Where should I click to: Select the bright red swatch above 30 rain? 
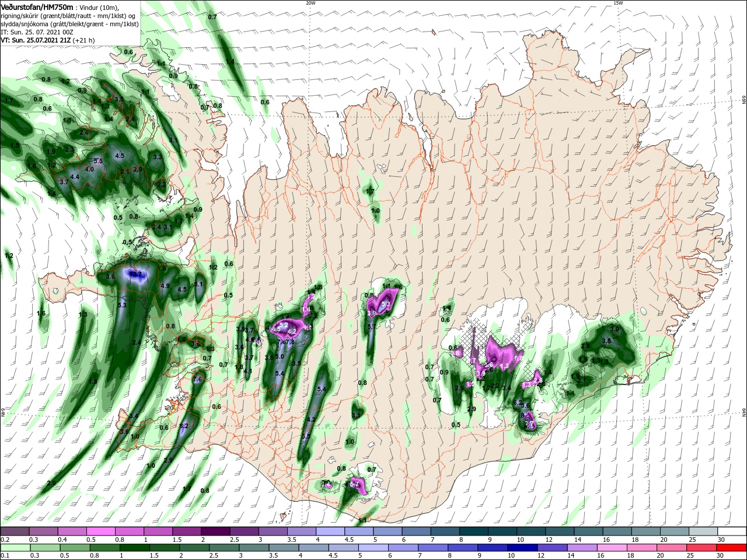coord(732,548)
